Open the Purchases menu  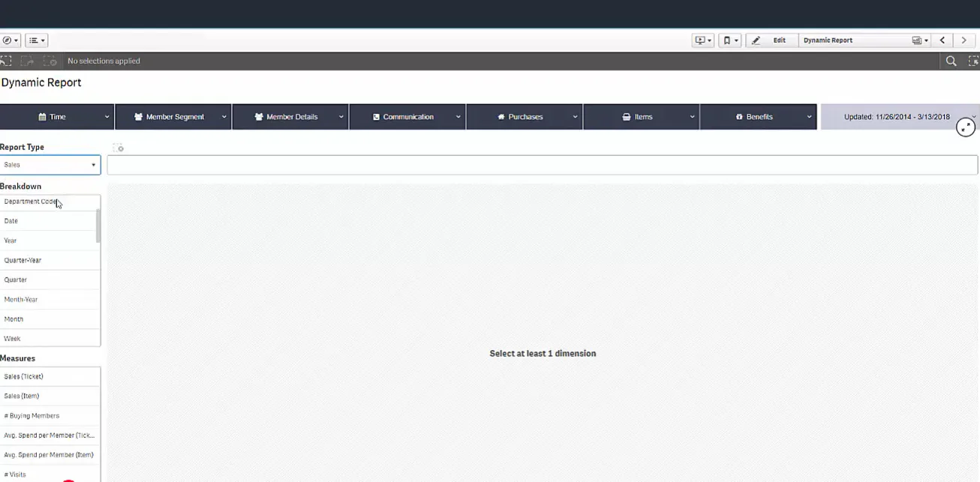click(x=525, y=117)
